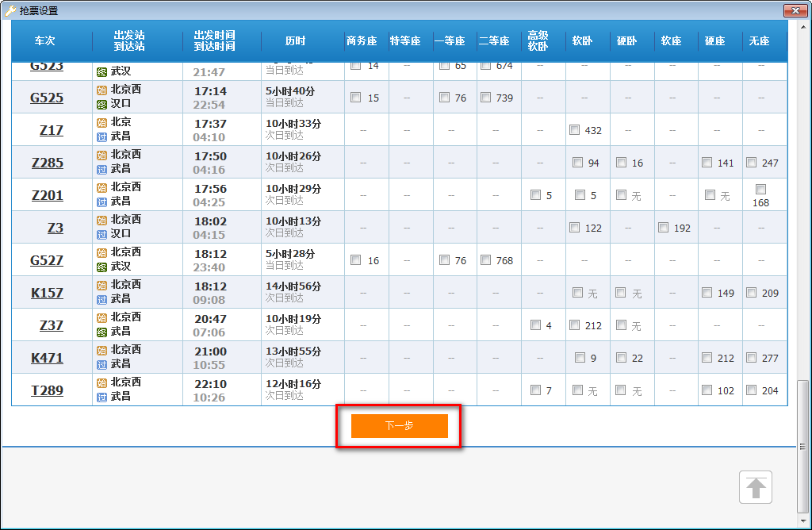
Task: Check Z37 高级软卧 checkbox with 4 seats
Action: 535,325
